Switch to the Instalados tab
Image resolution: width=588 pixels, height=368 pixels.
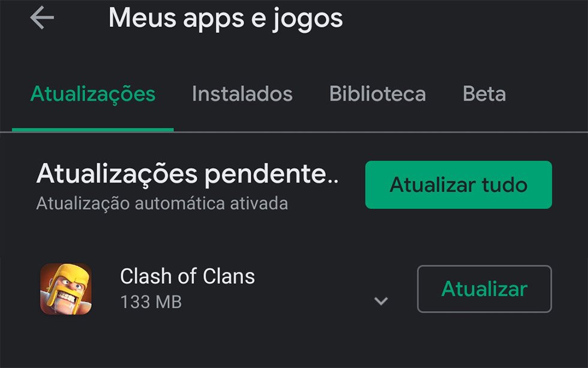[242, 94]
